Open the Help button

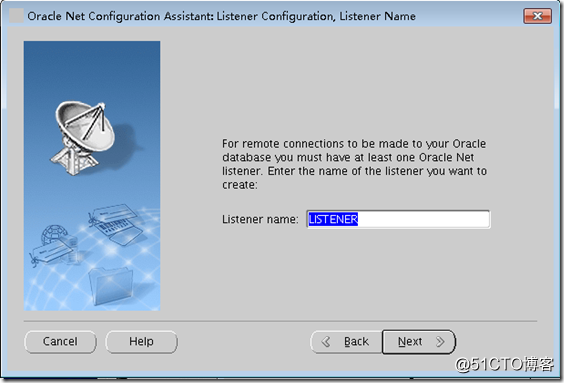pyautogui.click(x=141, y=341)
